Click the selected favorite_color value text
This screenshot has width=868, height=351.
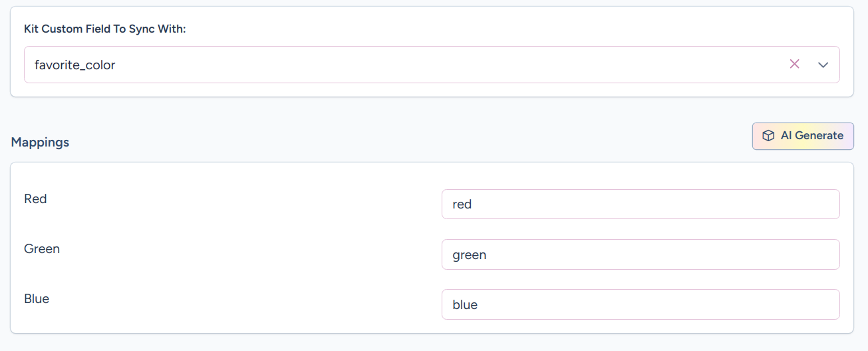[x=75, y=65]
